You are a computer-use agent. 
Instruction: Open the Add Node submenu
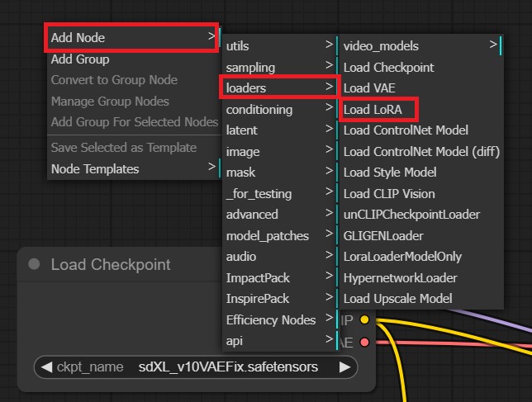(x=134, y=37)
